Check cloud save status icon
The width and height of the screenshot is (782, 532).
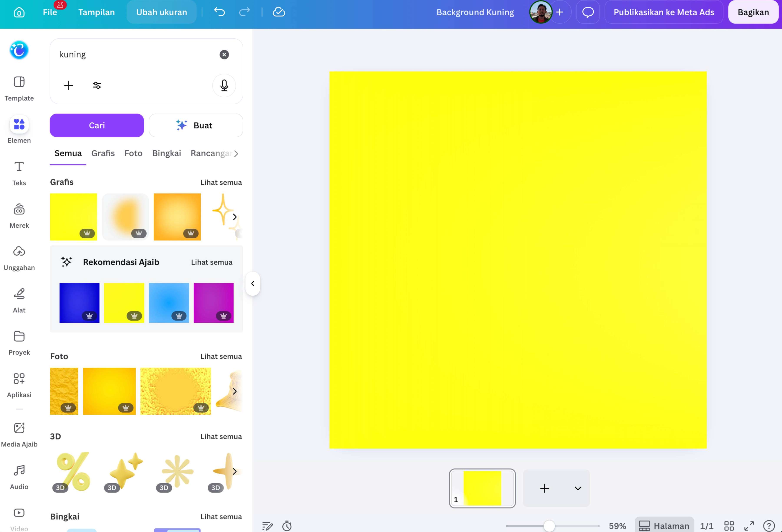click(279, 12)
